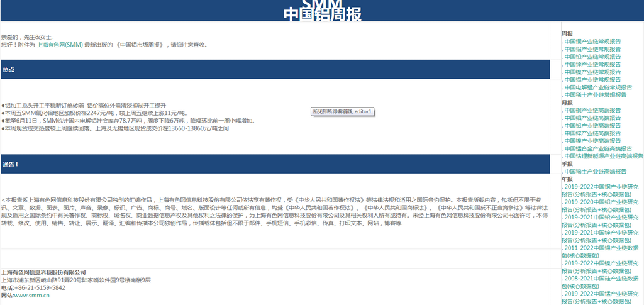Select 中国锌产业链常规报告 link
The image size is (644, 305).
[x=592, y=64]
